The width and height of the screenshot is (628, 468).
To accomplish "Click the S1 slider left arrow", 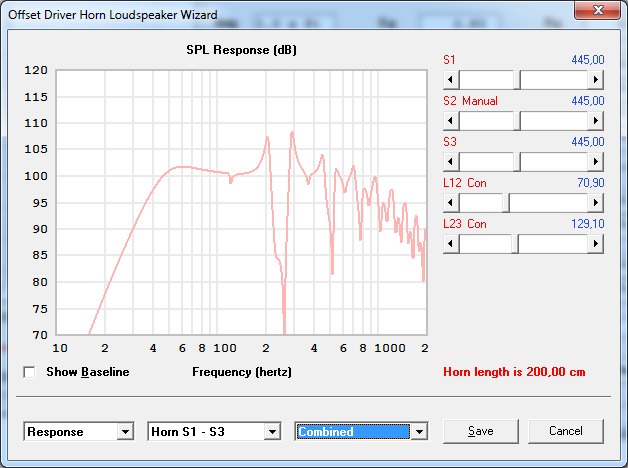I will (x=451, y=80).
